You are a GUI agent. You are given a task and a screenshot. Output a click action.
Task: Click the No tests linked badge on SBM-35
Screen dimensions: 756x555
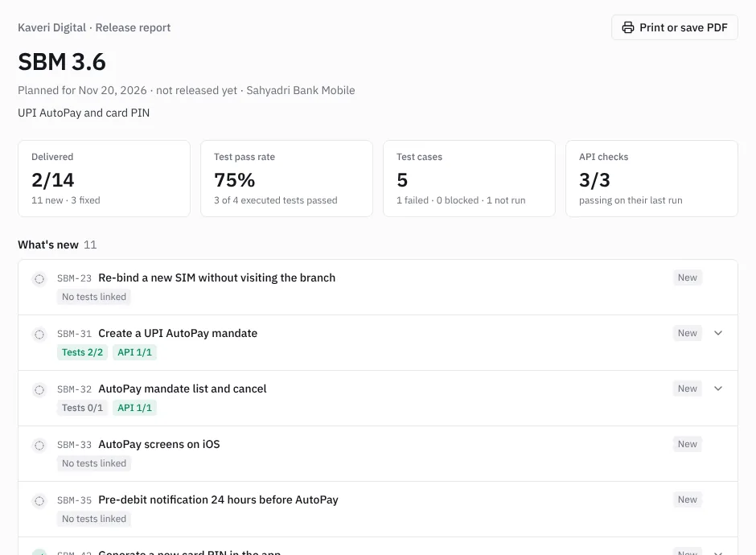[94, 519]
